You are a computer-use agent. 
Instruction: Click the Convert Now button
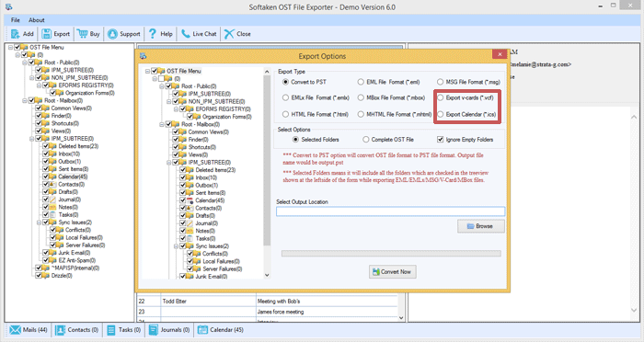[x=392, y=272]
